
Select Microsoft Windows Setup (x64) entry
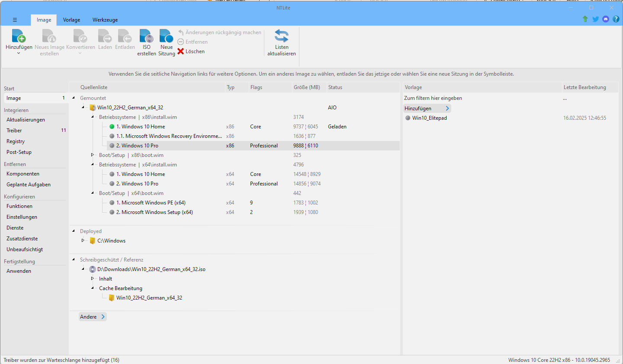coord(154,212)
